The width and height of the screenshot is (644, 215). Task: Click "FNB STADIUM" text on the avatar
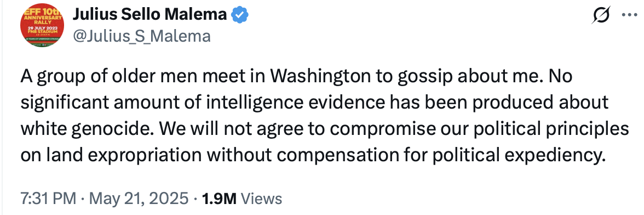[x=42, y=30]
